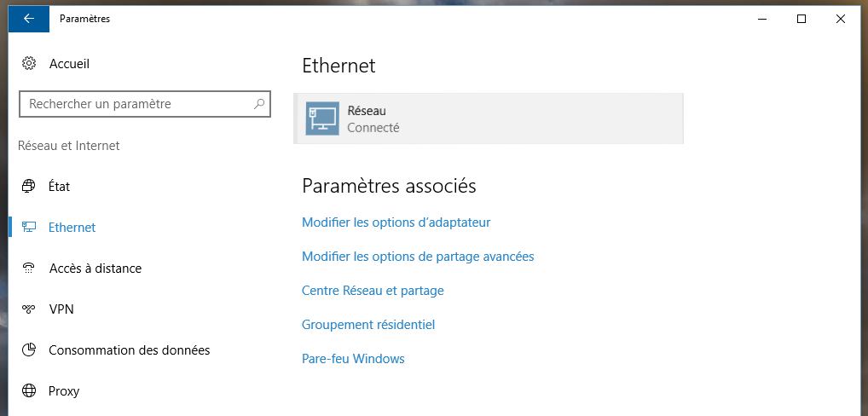This screenshot has height=416, width=868.
Task: Click the Accès à distance dial-up icon
Action: coord(29,269)
